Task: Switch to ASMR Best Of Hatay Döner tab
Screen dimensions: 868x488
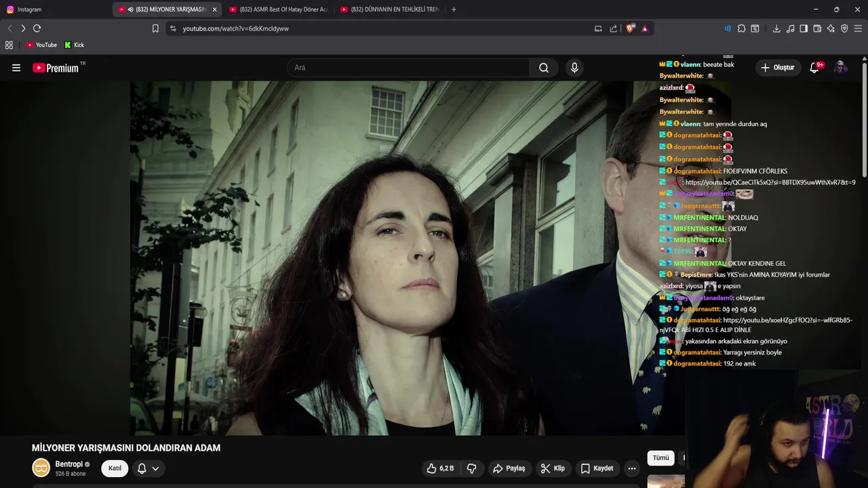Action: 278,9
